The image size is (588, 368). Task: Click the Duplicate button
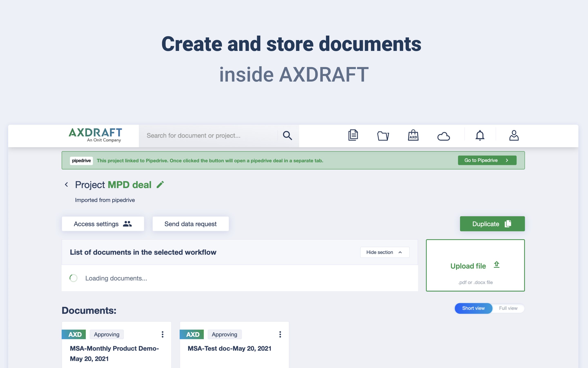tap(492, 224)
